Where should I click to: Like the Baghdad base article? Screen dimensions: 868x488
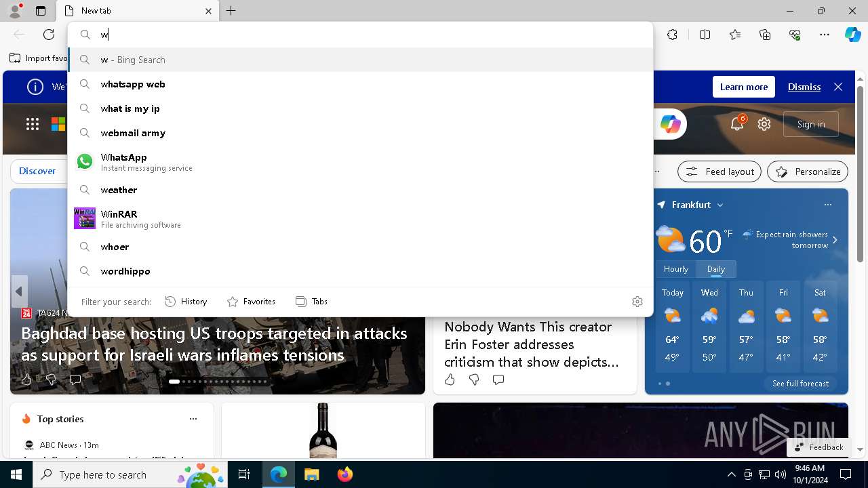pyautogui.click(x=26, y=380)
